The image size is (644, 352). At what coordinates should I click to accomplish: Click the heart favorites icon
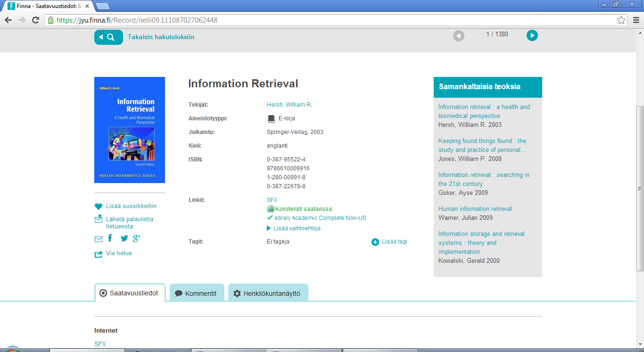[x=99, y=206]
